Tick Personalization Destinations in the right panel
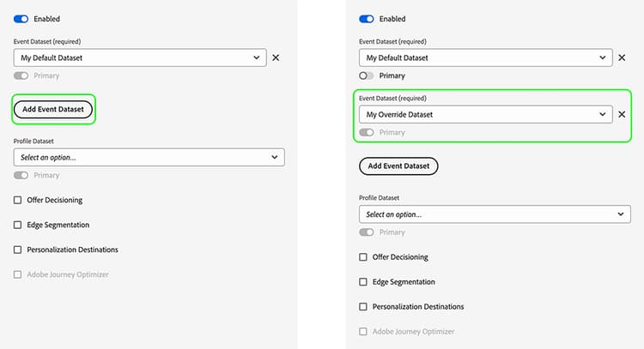644x349 pixels. 364,306
